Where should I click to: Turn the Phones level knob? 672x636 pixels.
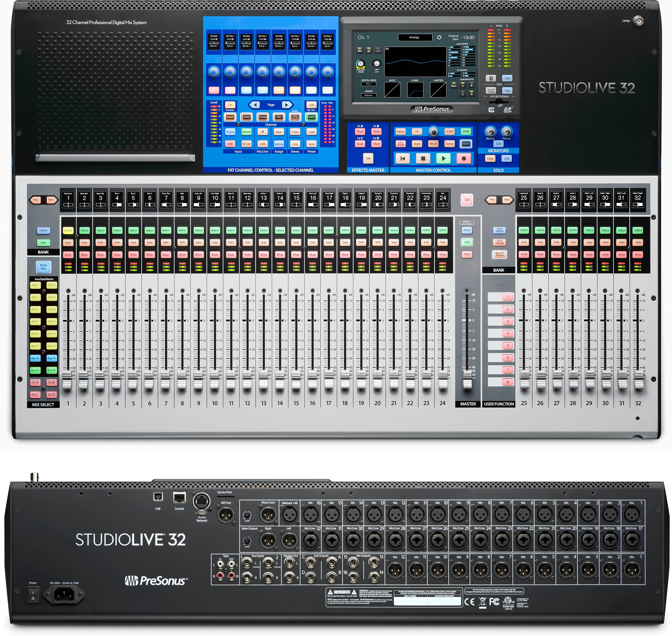point(506,131)
